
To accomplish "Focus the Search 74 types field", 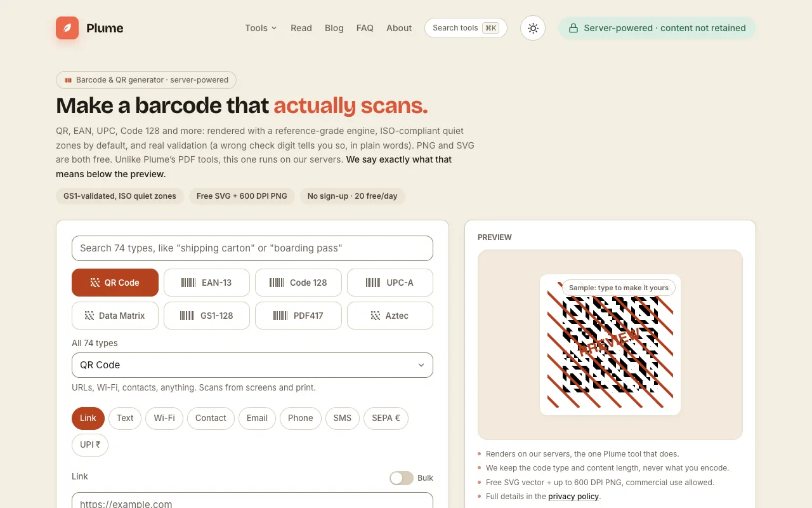I will (252, 248).
